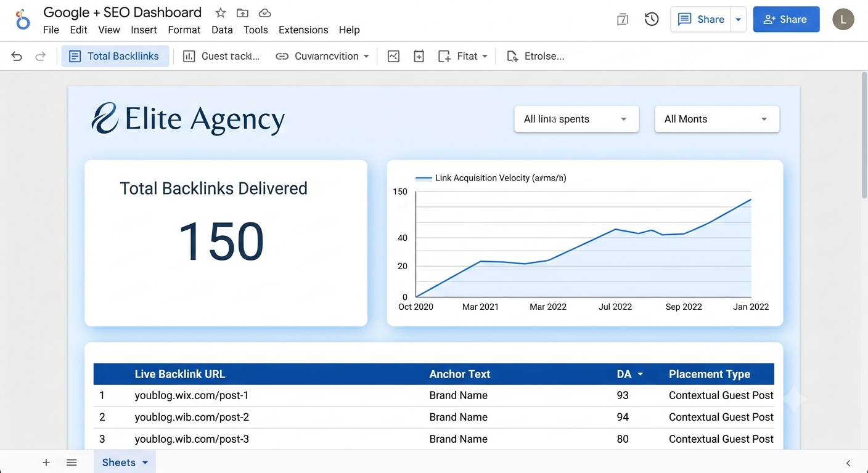
Task: Click the Etrolse... toolbar item
Action: [535, 57]
